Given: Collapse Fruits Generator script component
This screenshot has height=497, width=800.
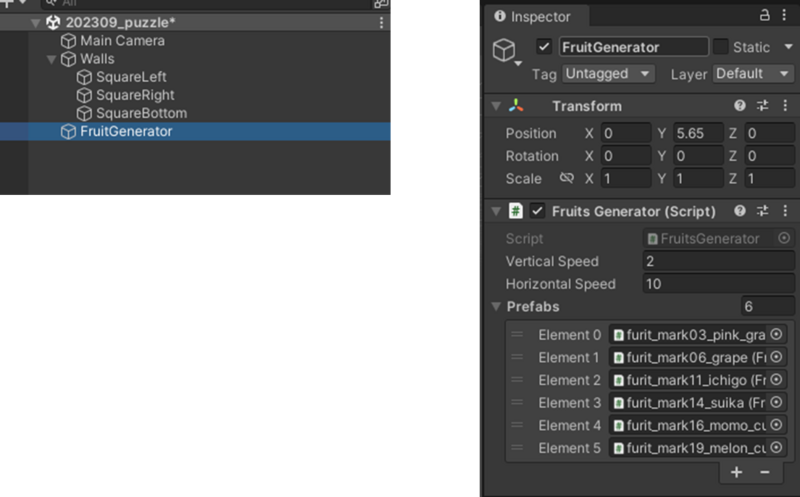Looking at the screenshot, I should [496, 211].
